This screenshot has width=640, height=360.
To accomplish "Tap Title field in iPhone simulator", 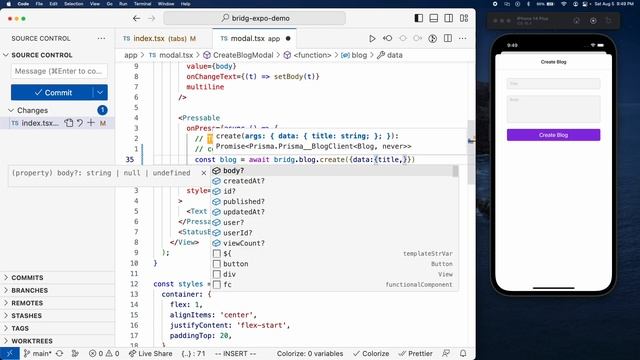I will pos(553,83).
